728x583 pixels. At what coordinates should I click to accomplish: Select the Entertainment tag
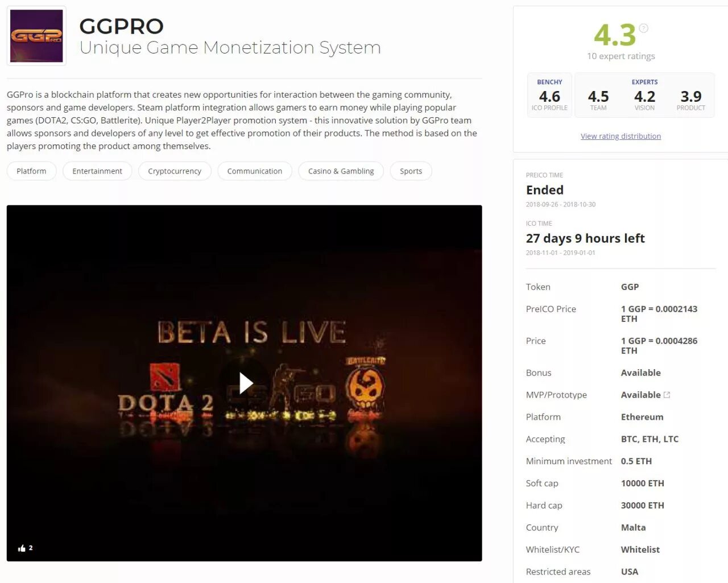(97, 171)
